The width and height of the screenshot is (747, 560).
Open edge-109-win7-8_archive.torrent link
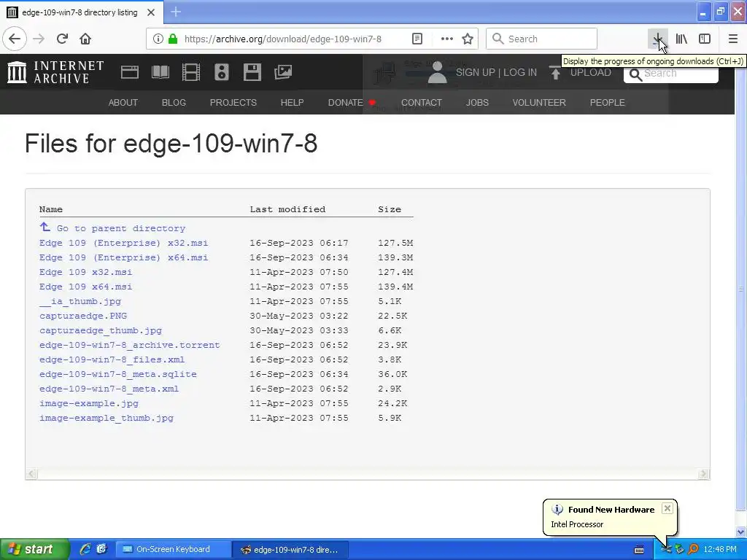[130, 345]
